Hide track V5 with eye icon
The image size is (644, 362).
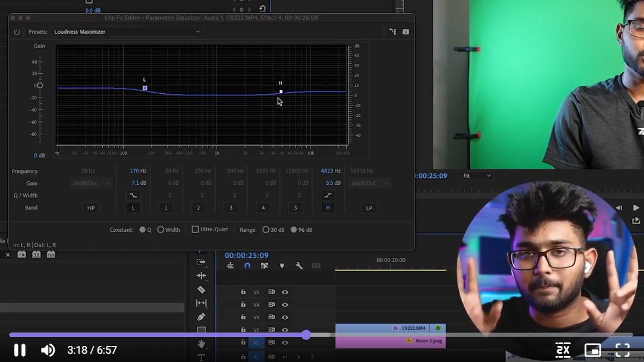pyautogui.click(x=285, y=292)
